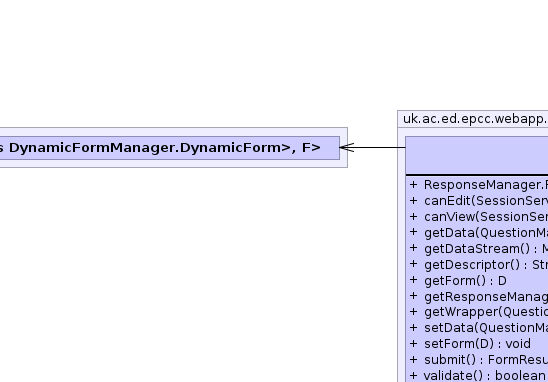Click the plus visibility icon beside validate()
The image size is (548, 382).
click(413, 375)
